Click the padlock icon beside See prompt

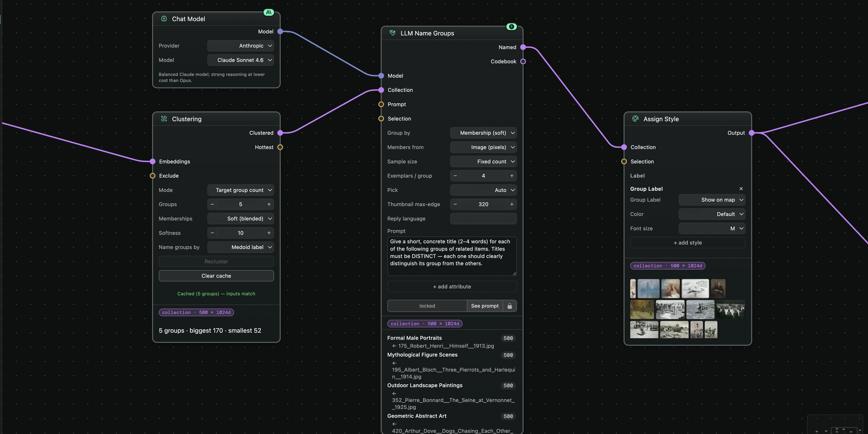coord(510,306)
